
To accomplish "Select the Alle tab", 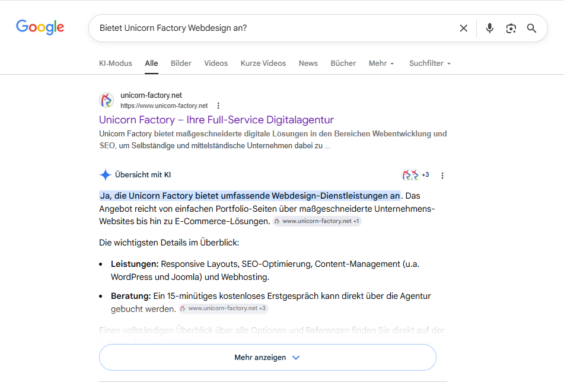I will coord(151,63).
